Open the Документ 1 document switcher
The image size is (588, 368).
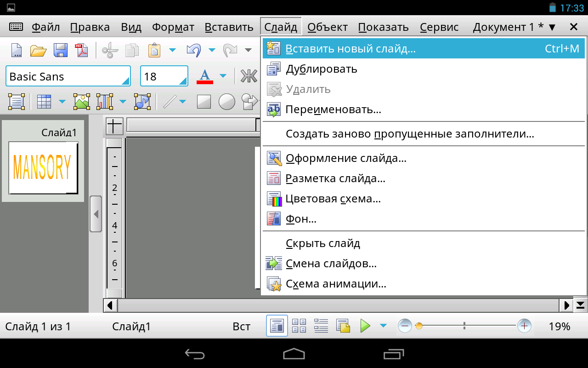tap(514, 27)
